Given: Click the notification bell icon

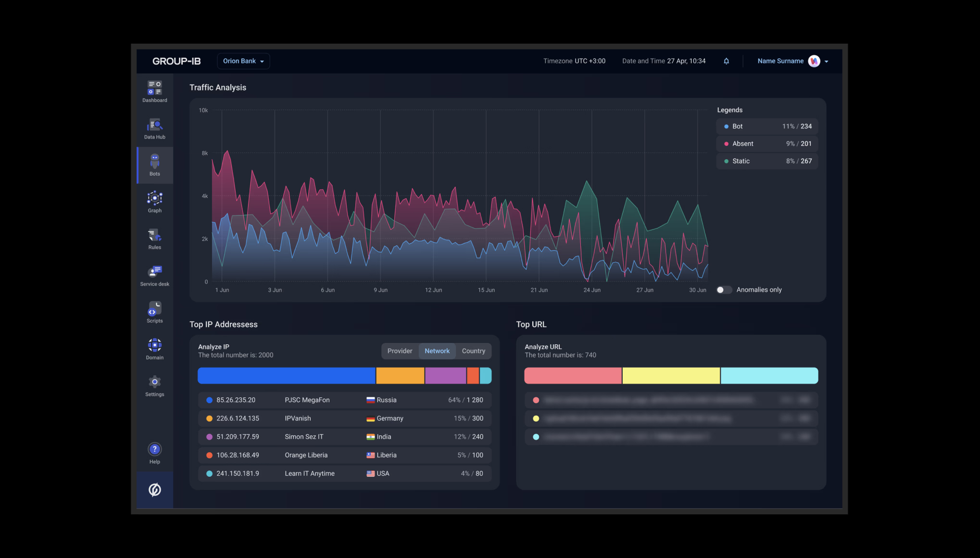Looking at the screenshot, I should click(726, 61).
